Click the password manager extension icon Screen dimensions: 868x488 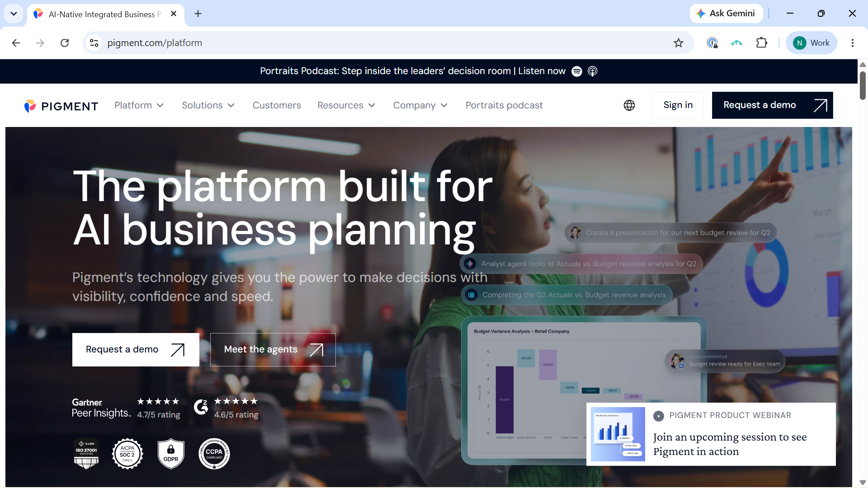[712, 43]
